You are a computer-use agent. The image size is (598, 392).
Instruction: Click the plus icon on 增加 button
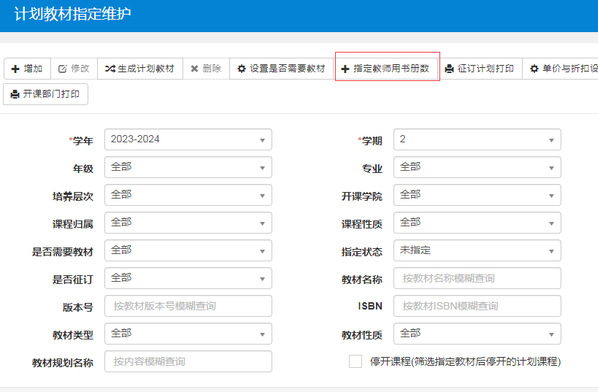[15, 69]
